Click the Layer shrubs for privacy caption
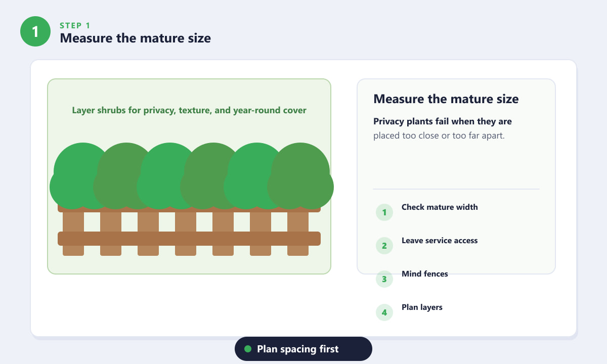Viewport: 607px width, 364px height. point(189,110)
